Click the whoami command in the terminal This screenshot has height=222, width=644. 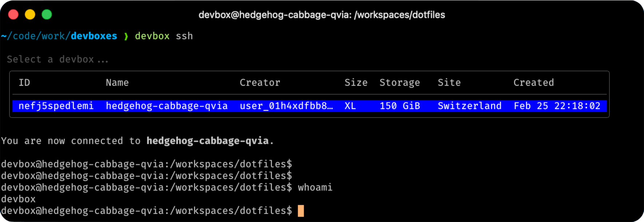click(x=315, y=187)
